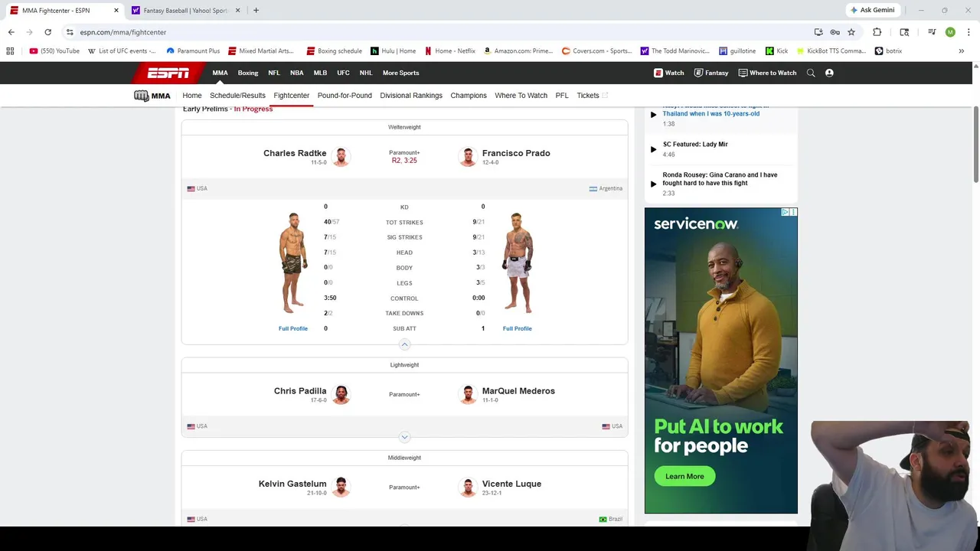The image size is (980, 551).
Task: Click the browser back arrow
Action: [11, 32]
